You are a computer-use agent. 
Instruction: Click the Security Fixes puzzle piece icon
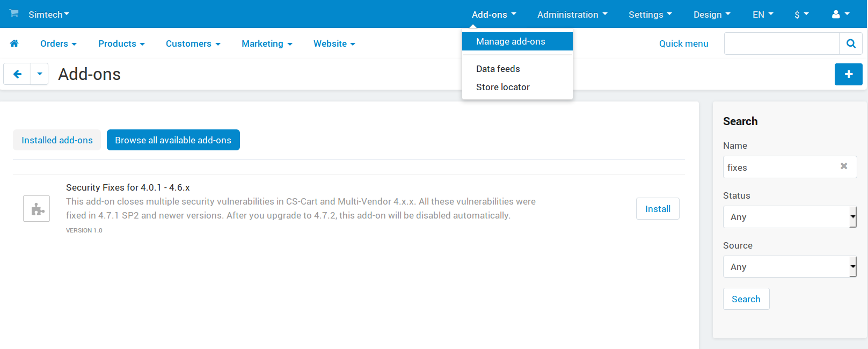pos(37,209)
